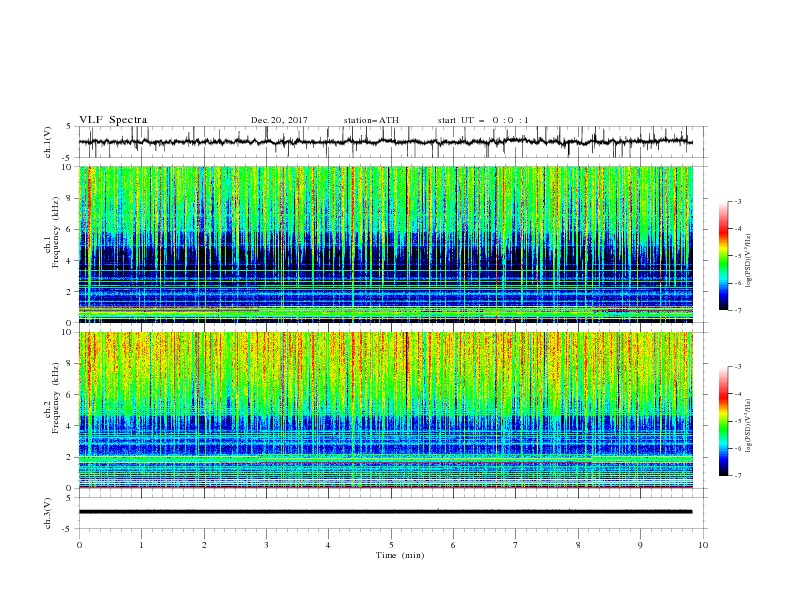This screenshot has width=792, height=612.
Task: Click the time axis tick label "7"
Action: point(516,545)
